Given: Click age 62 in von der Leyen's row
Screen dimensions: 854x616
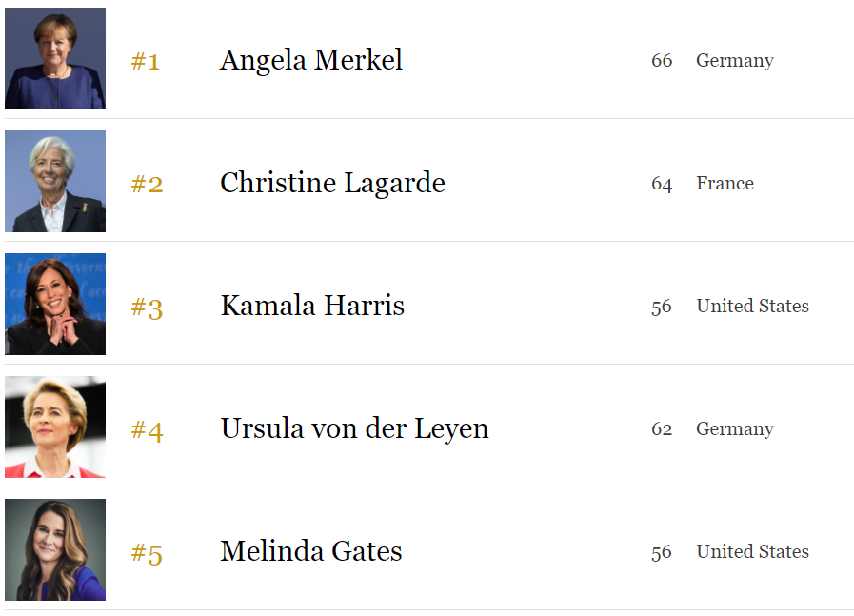Looking at the screenshot, I should coord(662,428).
